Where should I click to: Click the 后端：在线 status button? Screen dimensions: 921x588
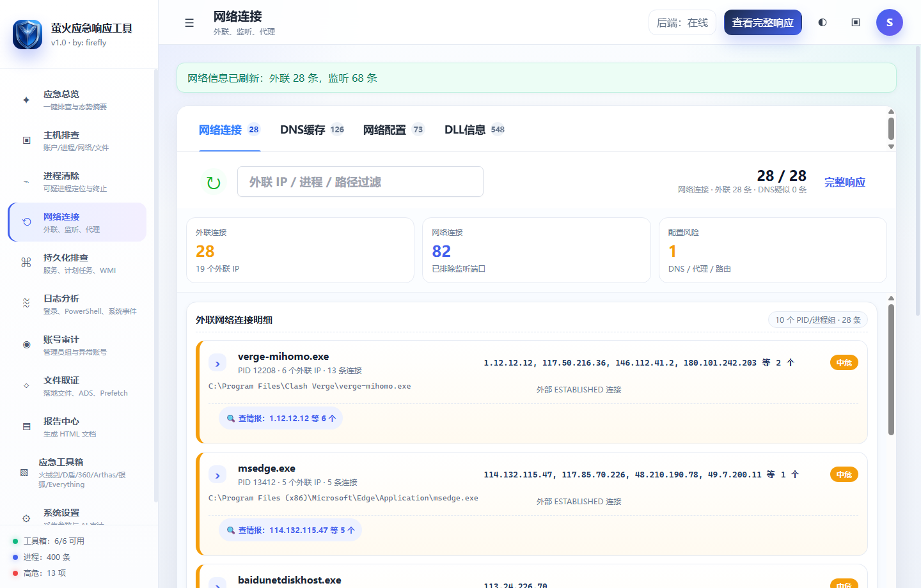click(682, 22)
